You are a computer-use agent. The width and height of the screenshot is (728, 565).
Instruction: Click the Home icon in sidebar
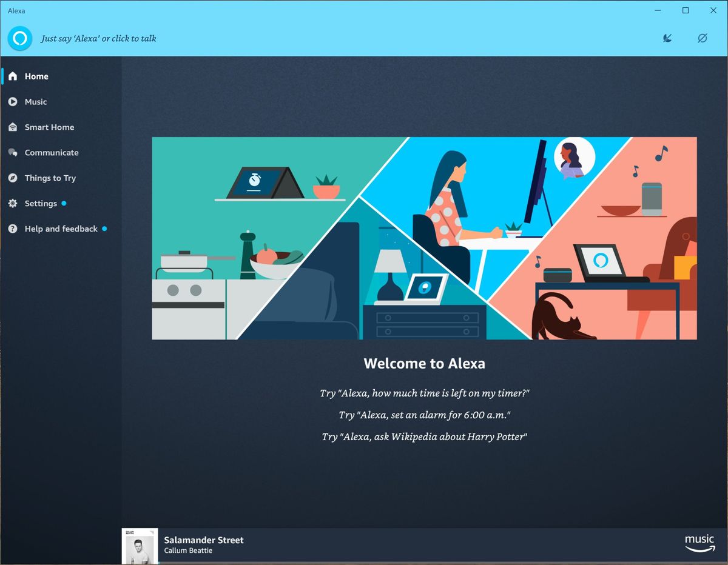pyautogui.click(x=13, y=76)
